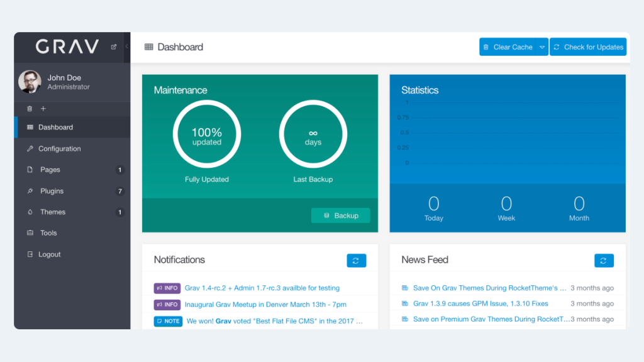Click the INFO badge on the Denver Meetup notification
644x362 pixels.
[167, 305]
